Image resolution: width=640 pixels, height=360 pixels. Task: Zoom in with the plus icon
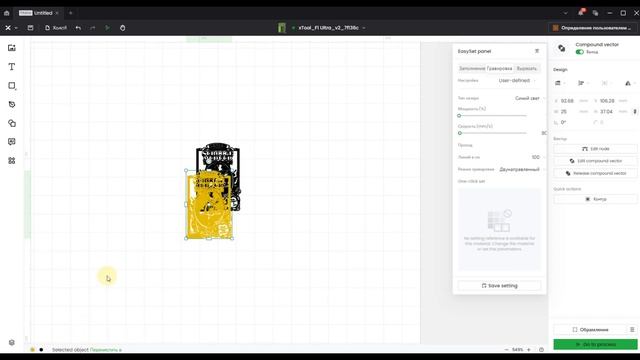pyautogui.click(x=529, y=350)
